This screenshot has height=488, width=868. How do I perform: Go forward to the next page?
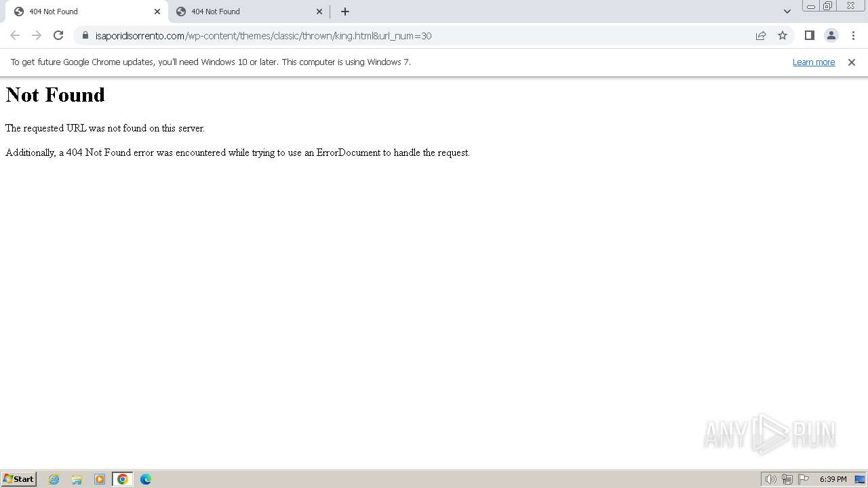(x=37, y=35)
